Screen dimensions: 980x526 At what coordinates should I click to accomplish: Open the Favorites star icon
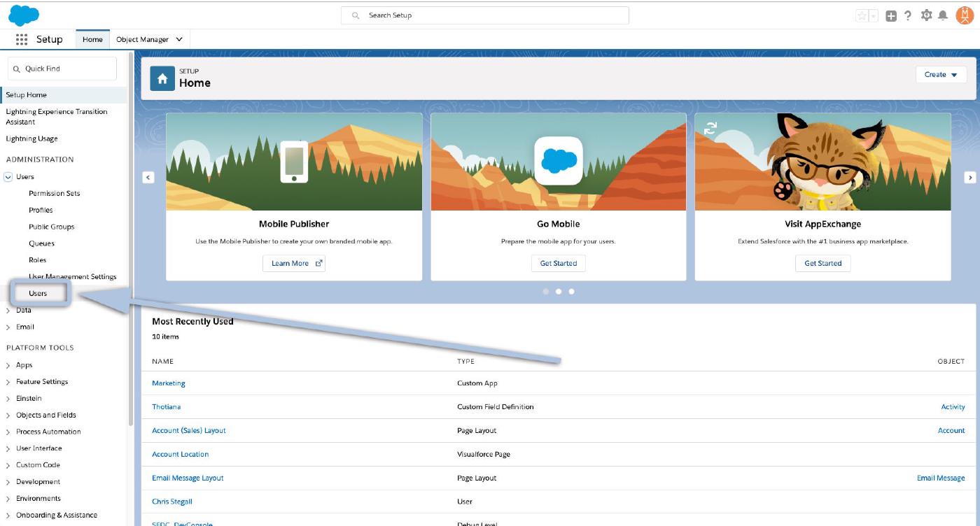(x=861, y=15)
